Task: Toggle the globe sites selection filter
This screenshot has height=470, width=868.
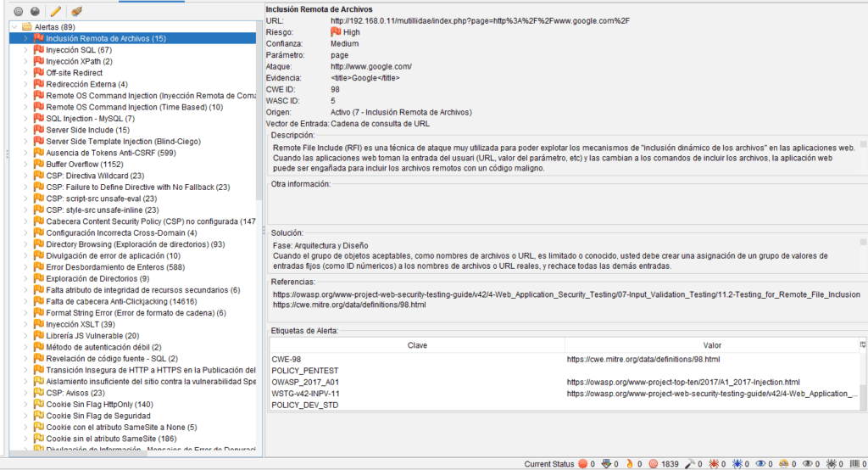Action: pyautogui.click(x=34, y=12)
